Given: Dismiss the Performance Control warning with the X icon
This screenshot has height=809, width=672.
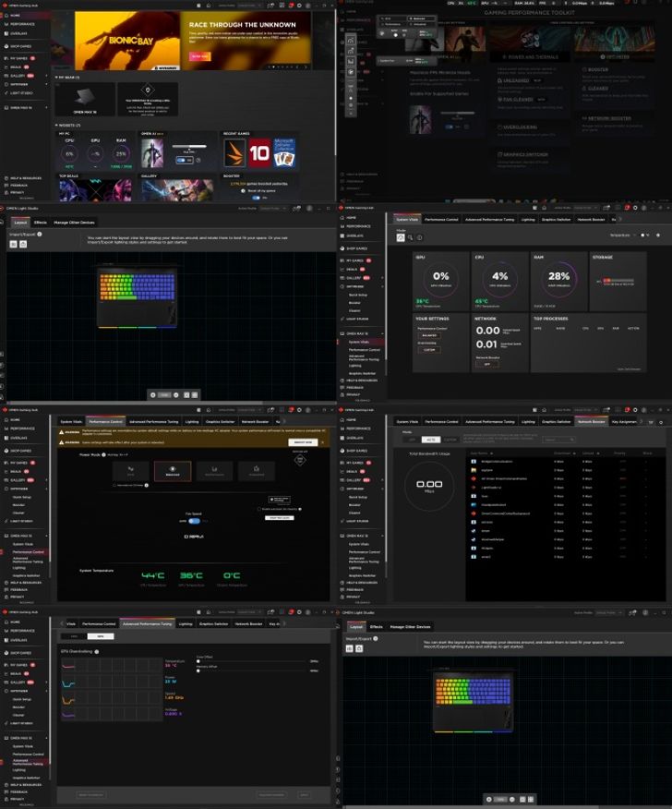Looking at the screenshot, I should 323,442.
